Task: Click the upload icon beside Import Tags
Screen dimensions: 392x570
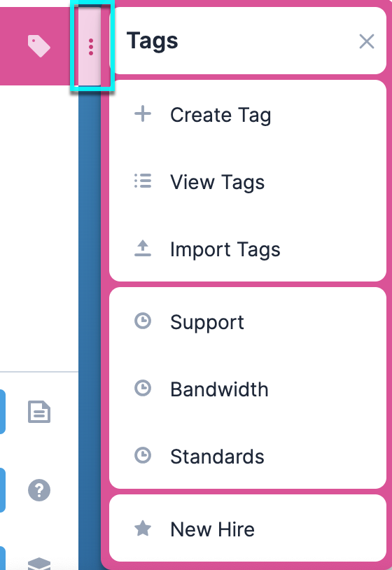Action: 143,249
